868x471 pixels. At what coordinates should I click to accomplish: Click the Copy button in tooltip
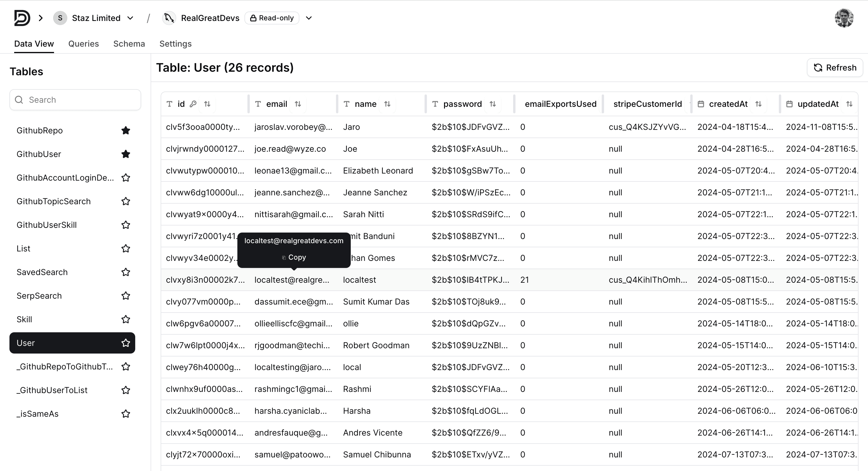[294, 257]
